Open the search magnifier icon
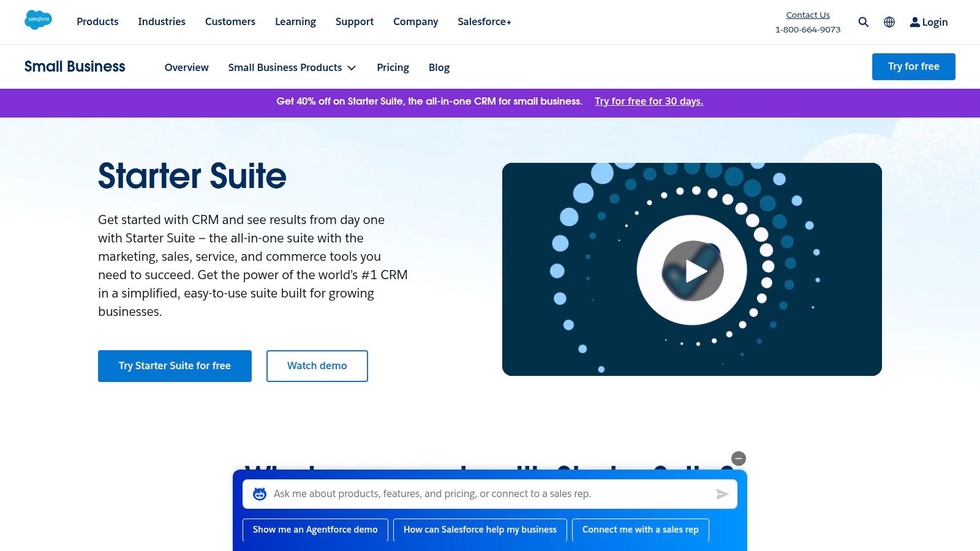The width and height of the screenshot is (980, 551). point(863,22)
